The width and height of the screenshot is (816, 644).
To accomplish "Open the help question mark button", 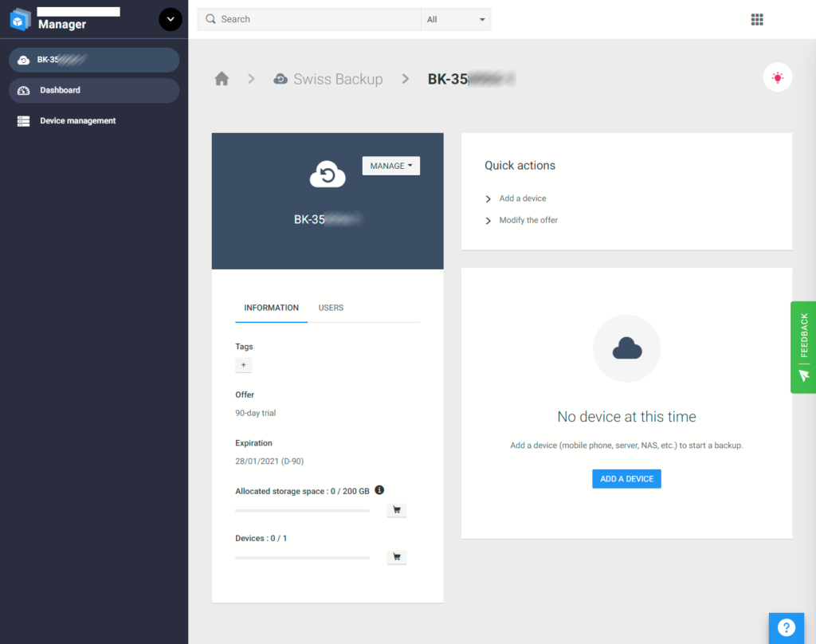I will (x=787, y=628).
